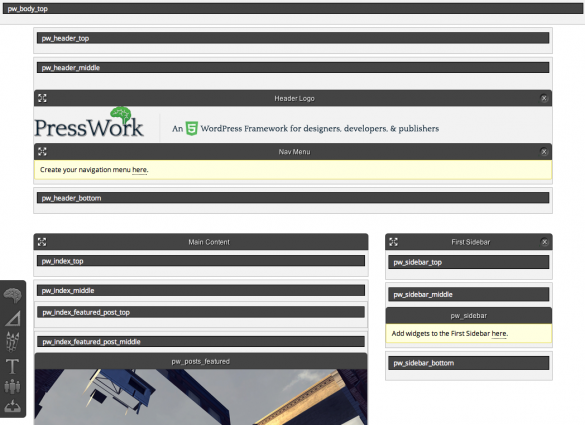Click the Main Content title text
This screenshot has height=425, width=585.
209,242
